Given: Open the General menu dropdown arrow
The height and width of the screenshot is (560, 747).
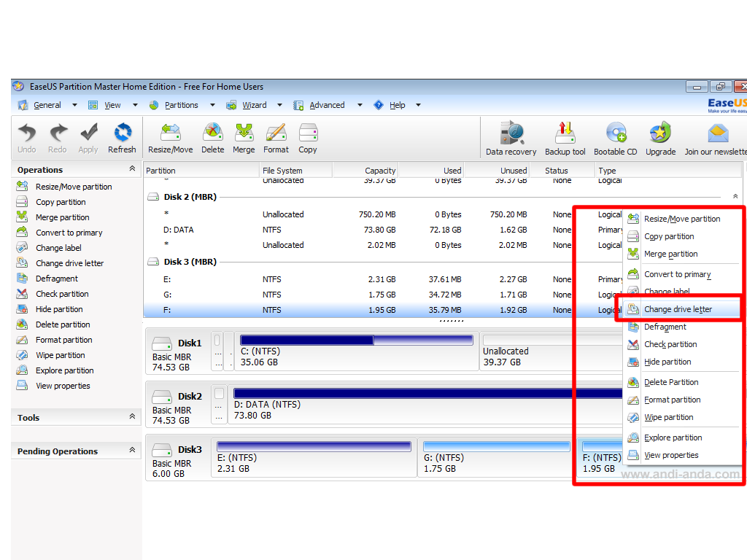Looking at the screenshot, I should 75,105.
